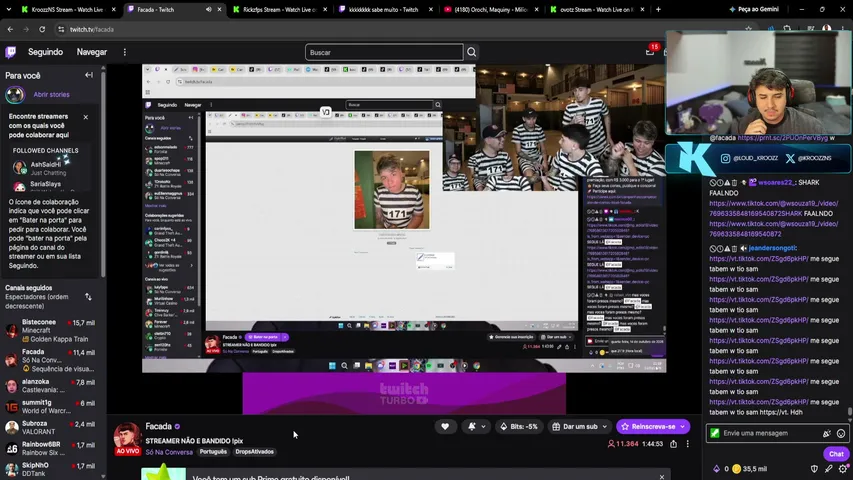Expand the notification bell dropdown arrow

point(483,427)
